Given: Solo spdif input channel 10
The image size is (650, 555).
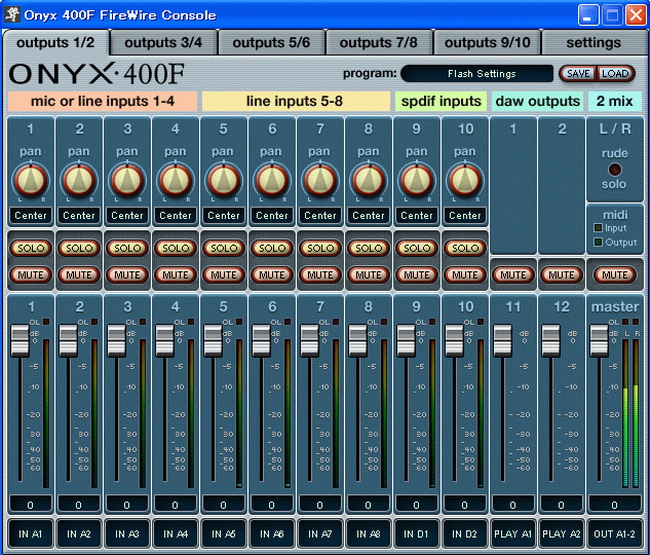Looking at the screenshot, I should 465,248.
